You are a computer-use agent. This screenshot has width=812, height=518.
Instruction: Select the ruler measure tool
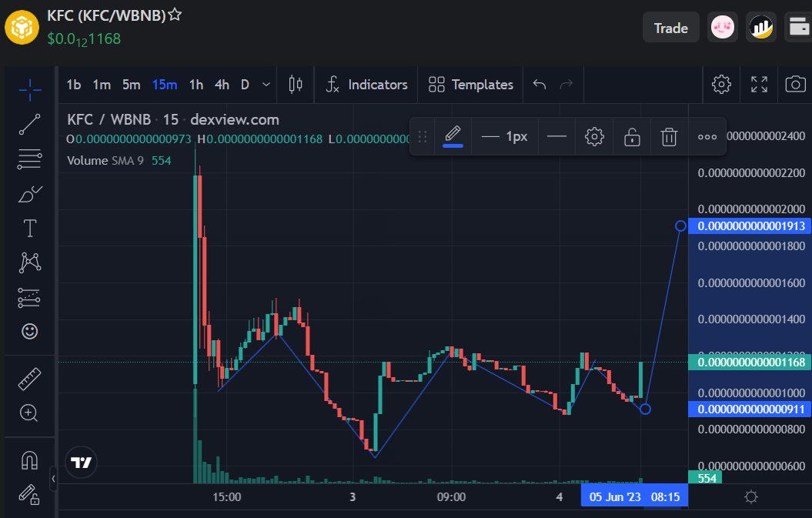pyautogui.click(x=29, y=379)
